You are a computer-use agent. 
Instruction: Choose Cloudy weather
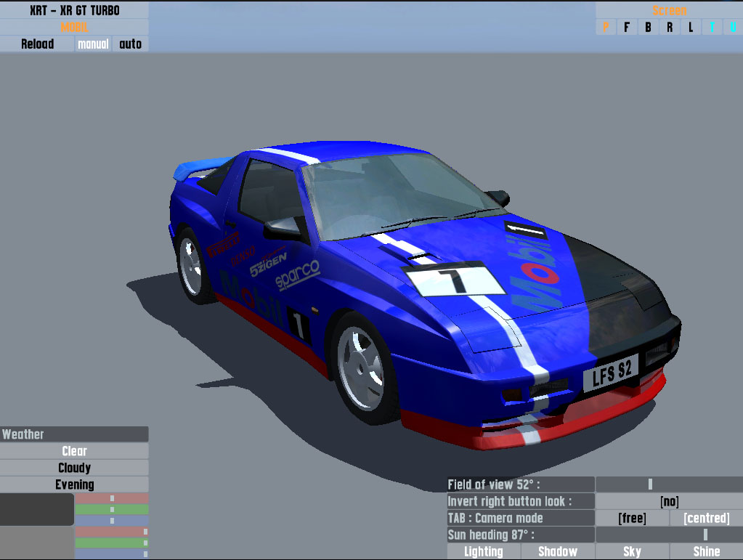point(74,468)
